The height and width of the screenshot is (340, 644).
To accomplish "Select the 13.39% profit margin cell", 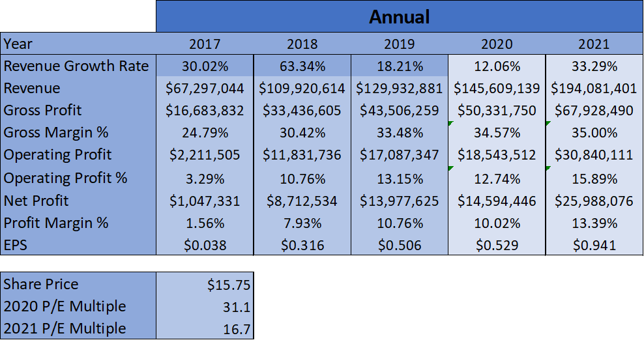I will 594,223.
